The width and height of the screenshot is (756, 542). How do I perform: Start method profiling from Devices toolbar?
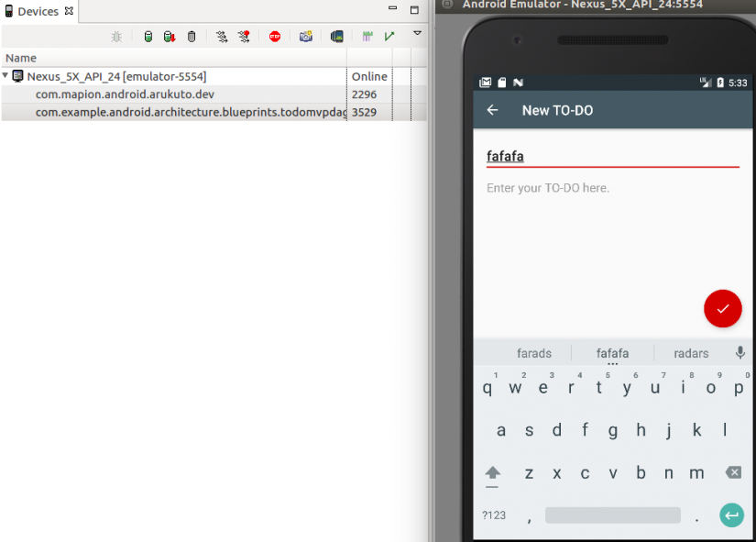(x=244, y=37)
